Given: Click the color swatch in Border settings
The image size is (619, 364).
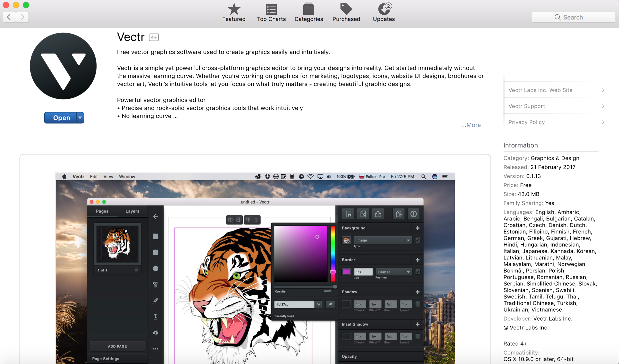Looking at the screenshot, I should tap(346, 272).
